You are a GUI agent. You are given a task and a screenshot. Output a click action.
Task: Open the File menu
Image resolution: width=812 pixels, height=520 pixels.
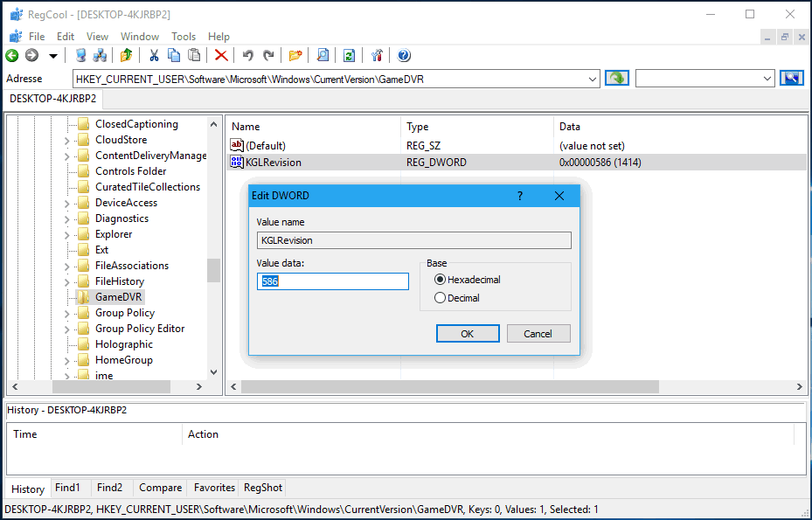37,36
